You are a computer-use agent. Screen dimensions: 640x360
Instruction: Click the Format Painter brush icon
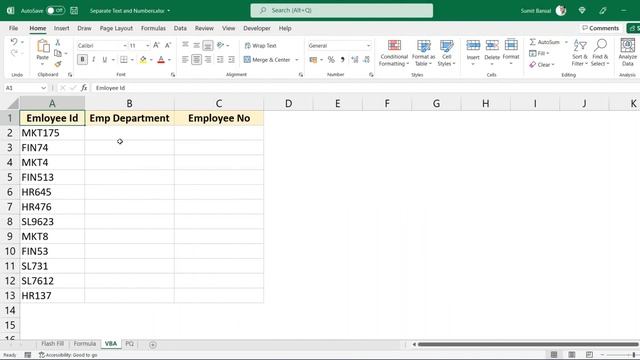point(58,64)
